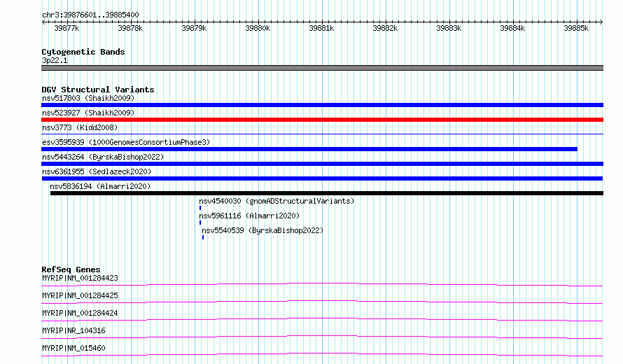Open nsv6361955 (Sedlazeck2020) variant label
Screen dimensions: 623x364
pos(97,171)
